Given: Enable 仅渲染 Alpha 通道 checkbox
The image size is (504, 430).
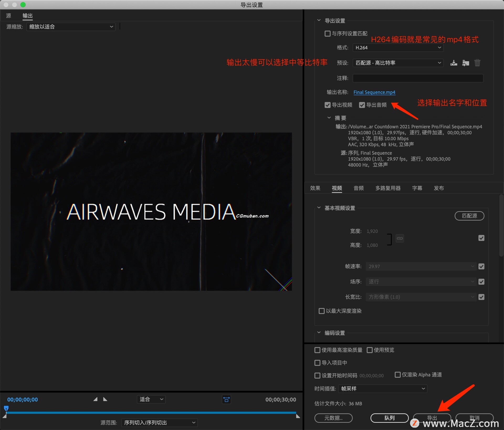Looking at the screenshot, I should pyautogui.click(x=397, y=375).
